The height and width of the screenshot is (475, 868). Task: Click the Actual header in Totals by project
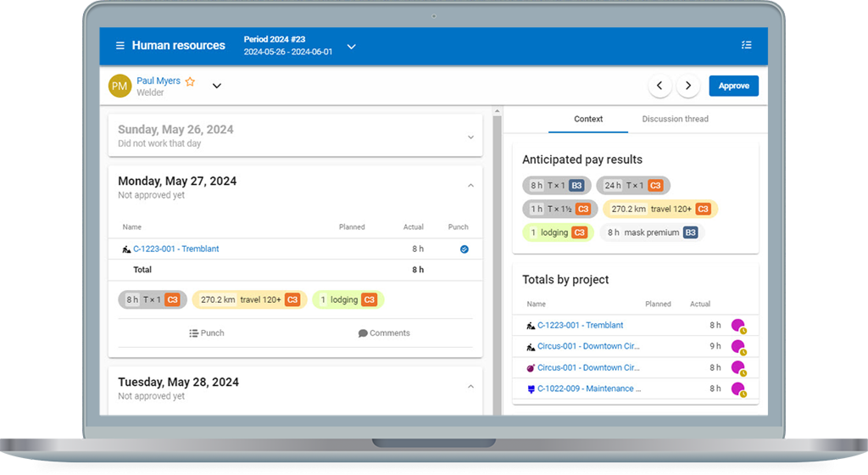coord(700,304)
